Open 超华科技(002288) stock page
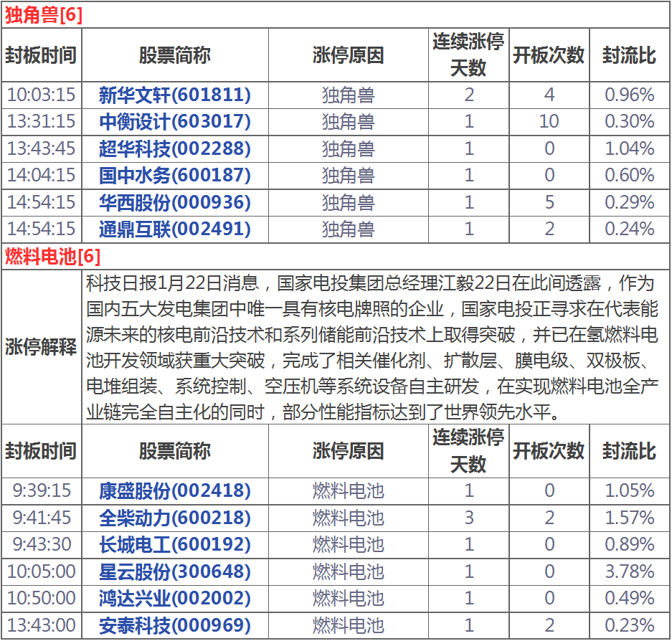The height and width of the screenshot is (641, 672). point(175,149)
